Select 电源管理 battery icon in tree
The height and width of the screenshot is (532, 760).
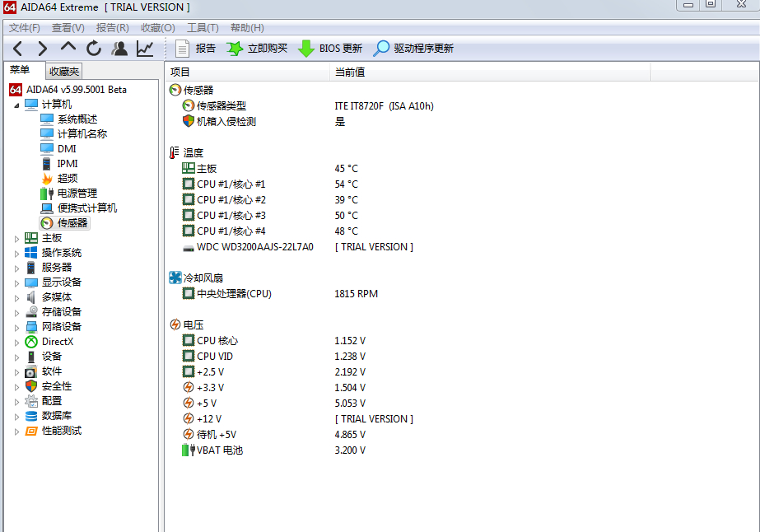[x=47, y=194]
